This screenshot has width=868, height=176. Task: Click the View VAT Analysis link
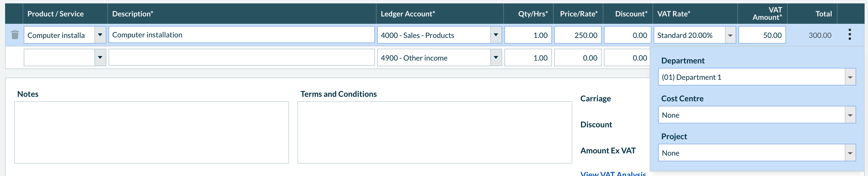(613, 173)
